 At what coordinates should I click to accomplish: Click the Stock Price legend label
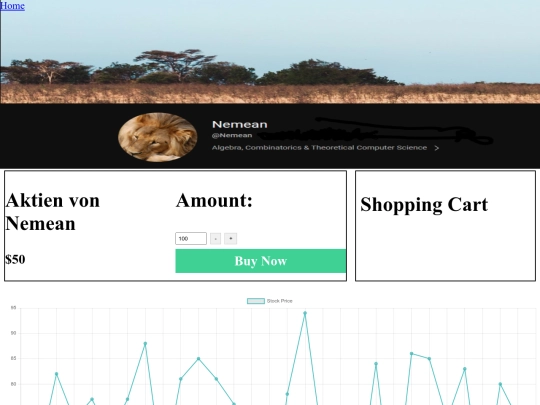pos(280,301)
